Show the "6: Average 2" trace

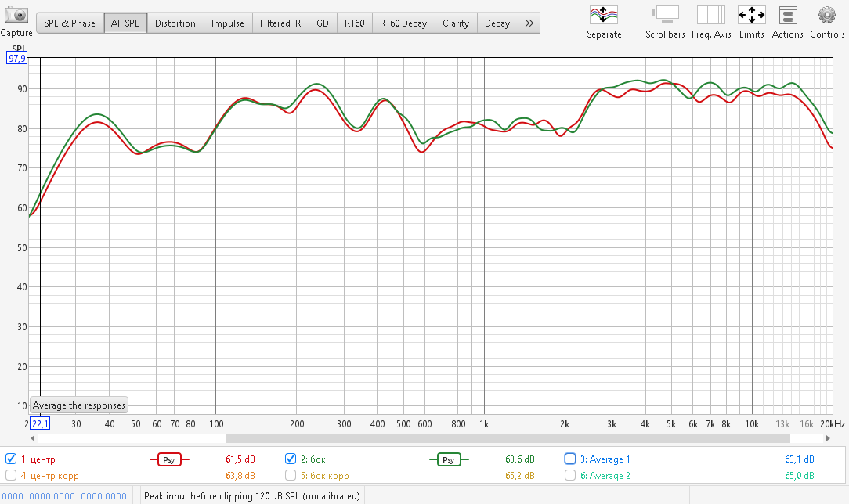[x=570, y=475]
